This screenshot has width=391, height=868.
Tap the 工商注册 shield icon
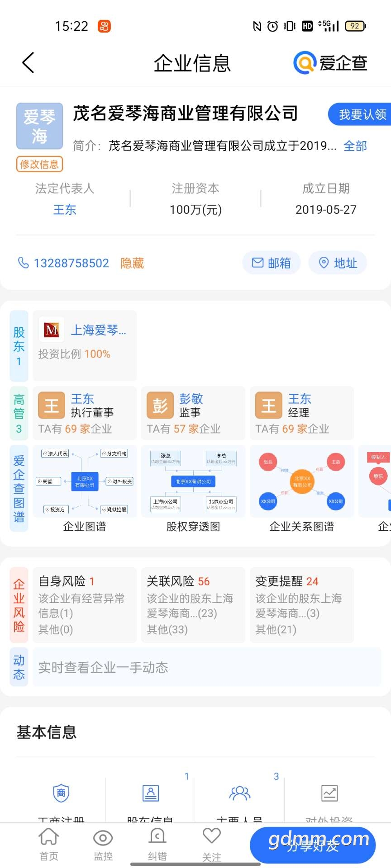[61, 793]
